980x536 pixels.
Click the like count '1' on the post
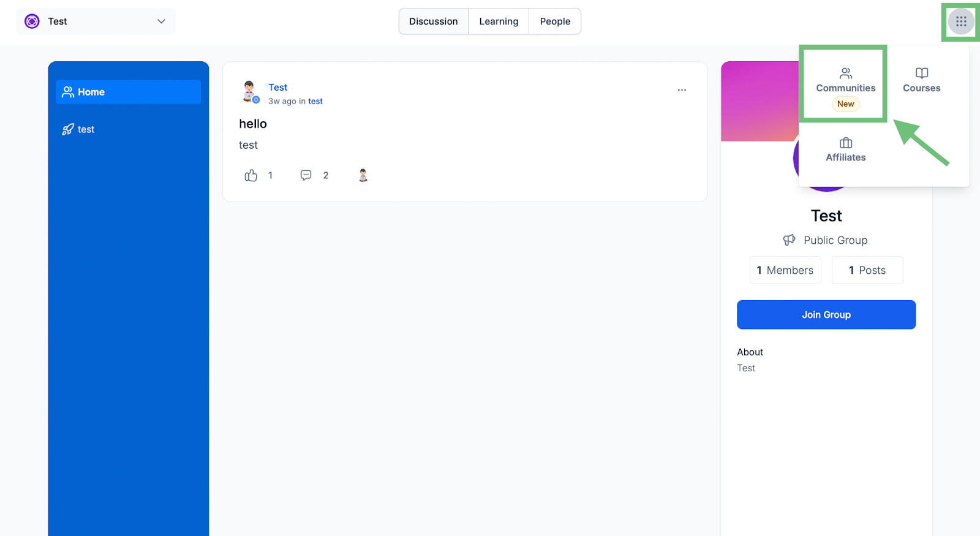pyautogui.click(x=270, y=176)
